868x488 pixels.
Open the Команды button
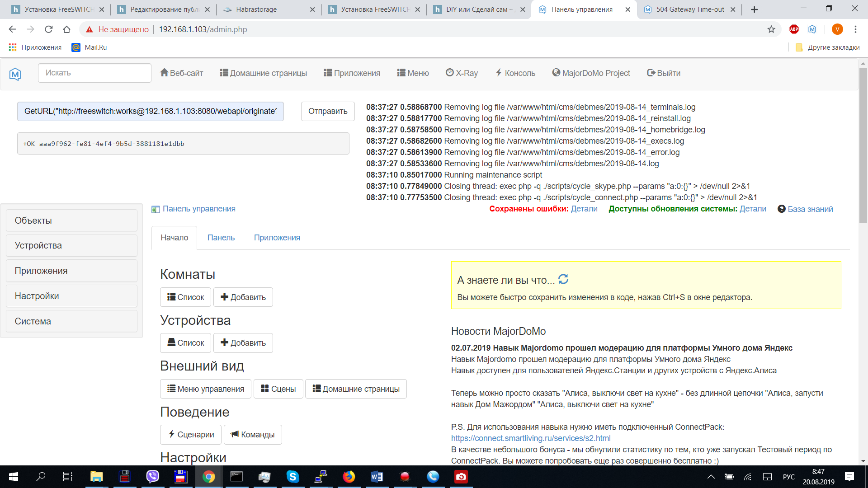tap(253, 435)
